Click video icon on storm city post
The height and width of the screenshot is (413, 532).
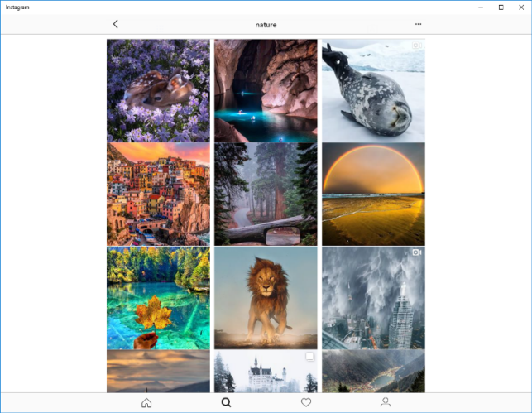tap(417, 252)
